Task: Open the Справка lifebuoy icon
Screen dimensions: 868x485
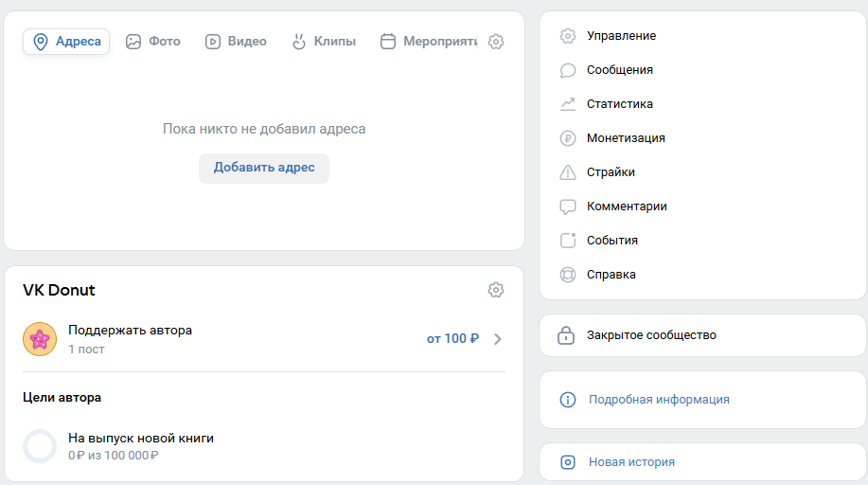Action: [x=567, y=275]
